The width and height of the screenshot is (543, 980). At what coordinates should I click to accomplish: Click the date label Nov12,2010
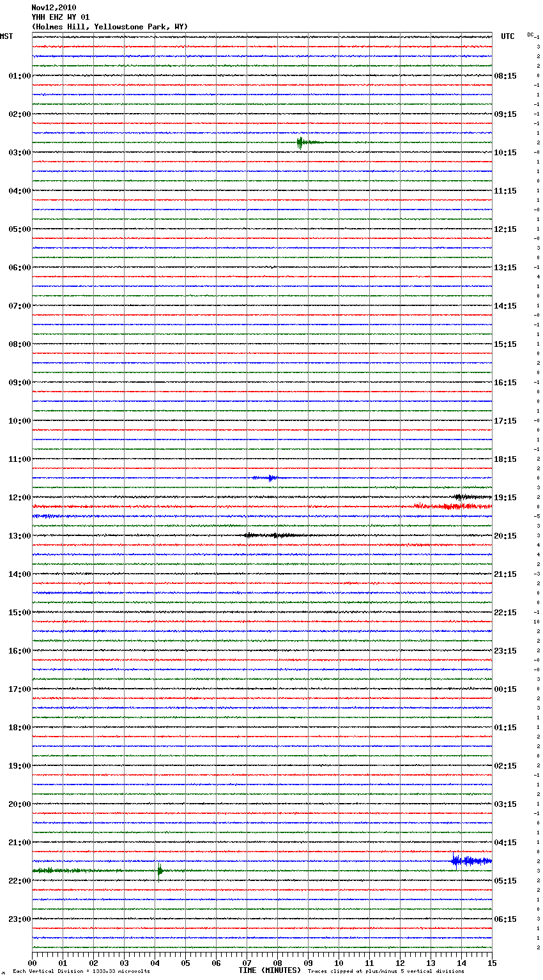pyautogui.click(x=54, y=8)
